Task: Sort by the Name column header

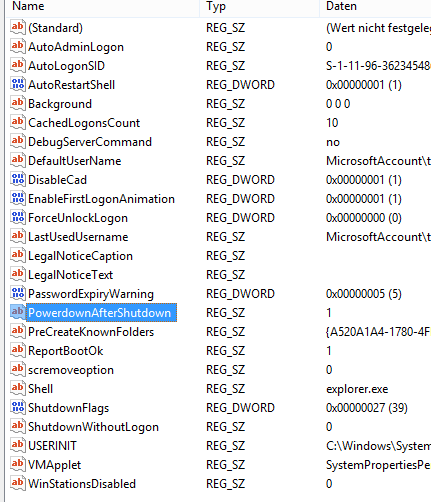Action: tap(28, 6)
